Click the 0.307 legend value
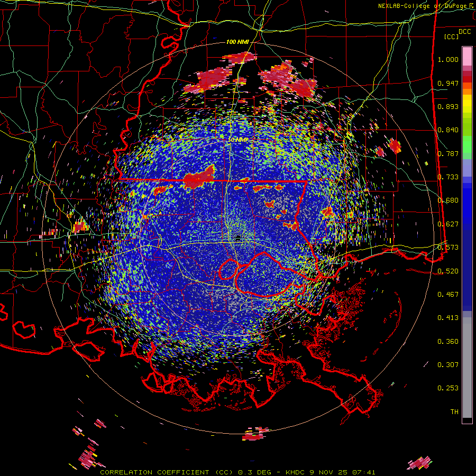This screenshot has width=476, height=476. click(x=448, y=365)
